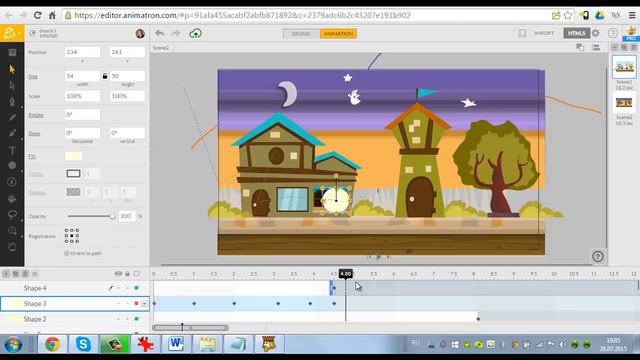Click the overlapping-squares icon above canvas
This screenshot has height=360, width=640.
pos(580,47)
